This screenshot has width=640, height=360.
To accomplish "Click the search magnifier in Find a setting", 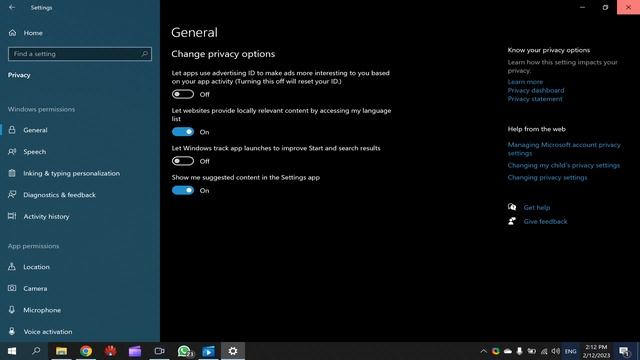I will pos(144,54).
